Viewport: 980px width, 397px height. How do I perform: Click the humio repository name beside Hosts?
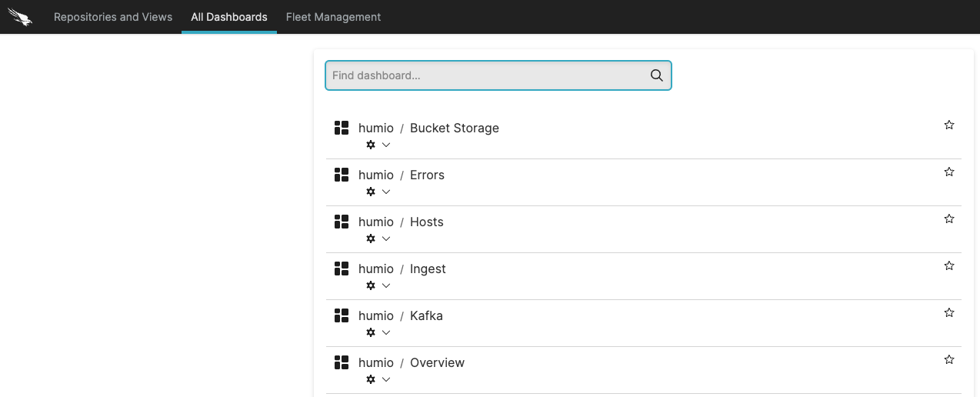click(x=376, y=222)
